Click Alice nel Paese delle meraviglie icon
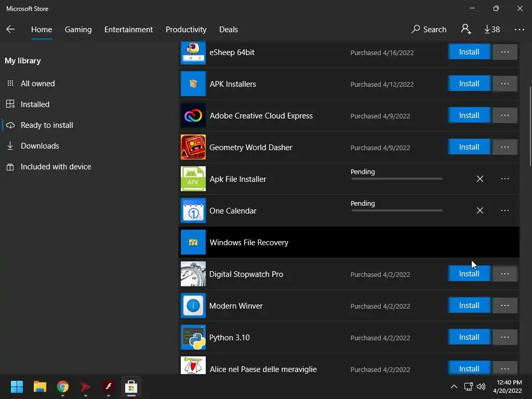 pyautogui.click(x=193, y=365)
